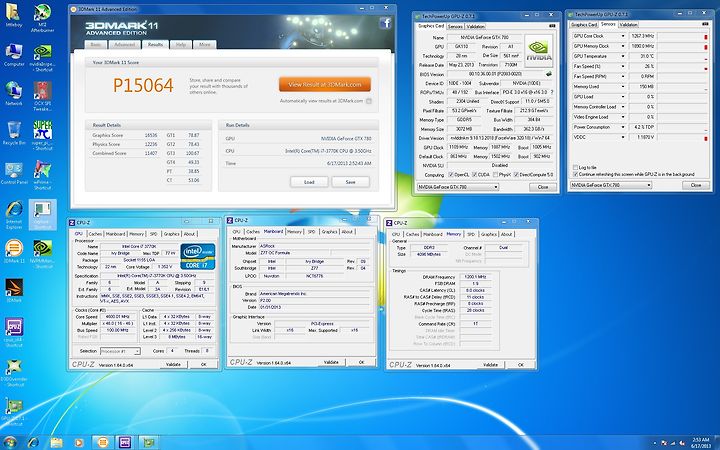Click View Result at 3DMark.com button

tap(325, 84)
